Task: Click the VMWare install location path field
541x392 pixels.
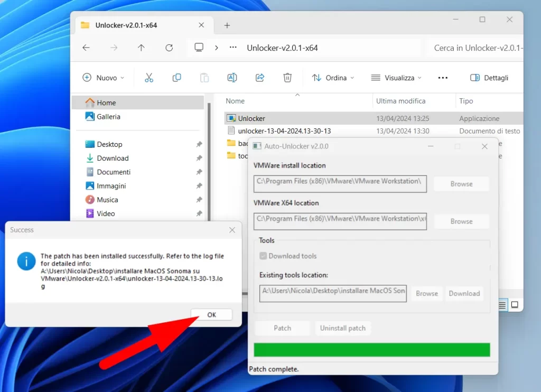Action: tap(340, 183)
